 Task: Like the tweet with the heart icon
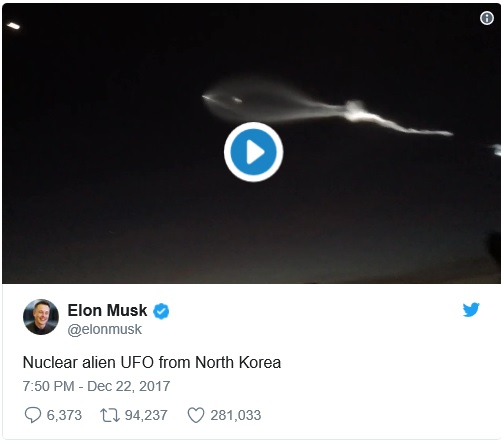coord(196,415)
